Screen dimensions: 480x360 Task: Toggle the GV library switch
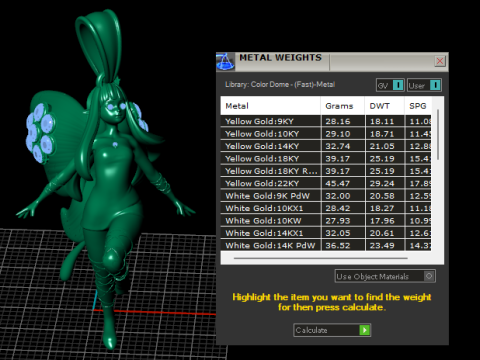(x=390, y=85)
